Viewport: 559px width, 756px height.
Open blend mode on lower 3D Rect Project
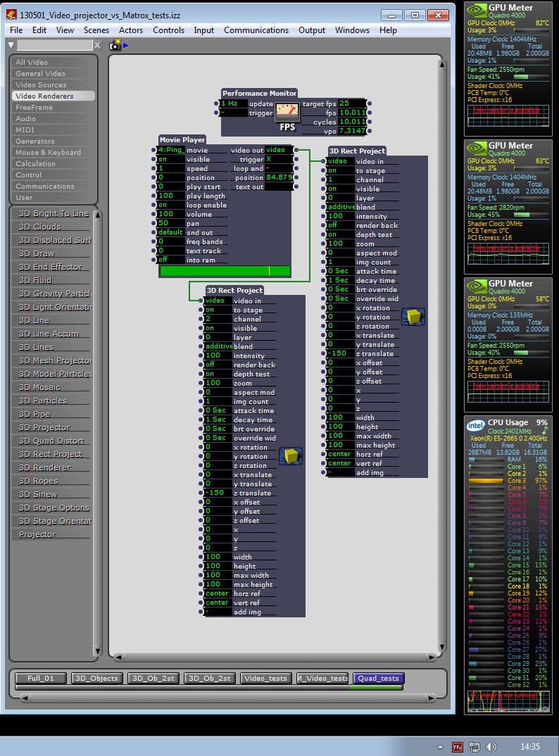(x=218, y=346)
